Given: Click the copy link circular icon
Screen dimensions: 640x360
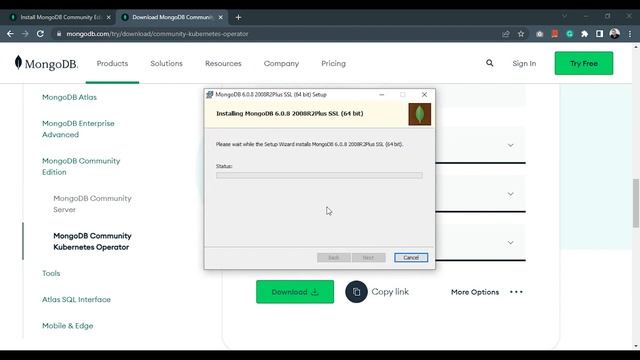Looking at the screenshot, I should [356, 291].
